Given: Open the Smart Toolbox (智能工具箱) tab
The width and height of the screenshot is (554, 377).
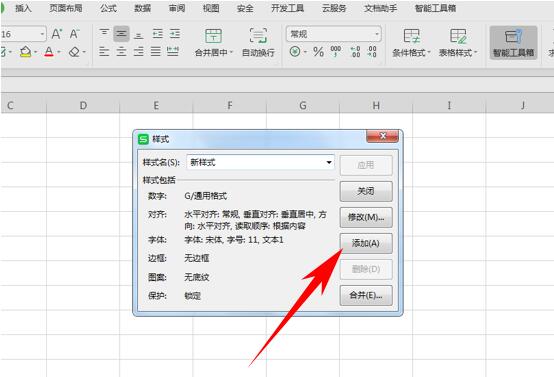Looking at the screenshot, I should [x=435, y=8].
